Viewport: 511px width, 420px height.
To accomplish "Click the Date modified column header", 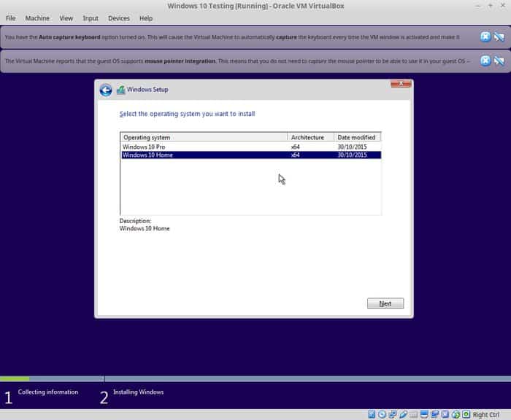I will click(358, 137).
